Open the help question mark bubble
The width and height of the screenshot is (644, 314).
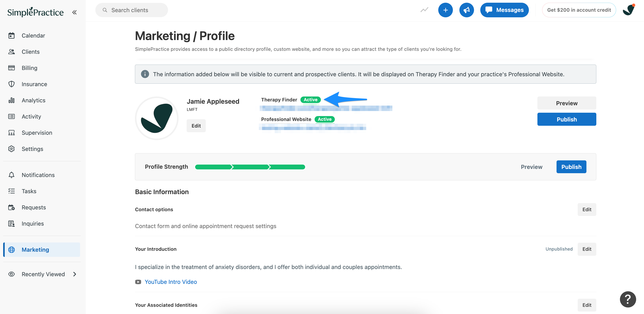tap(628, 299)
